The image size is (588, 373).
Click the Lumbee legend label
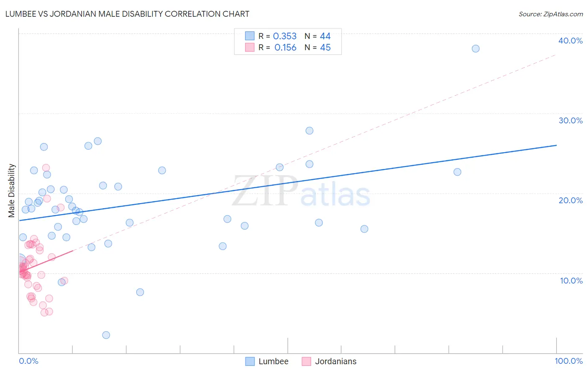click(x=274, y=361)
